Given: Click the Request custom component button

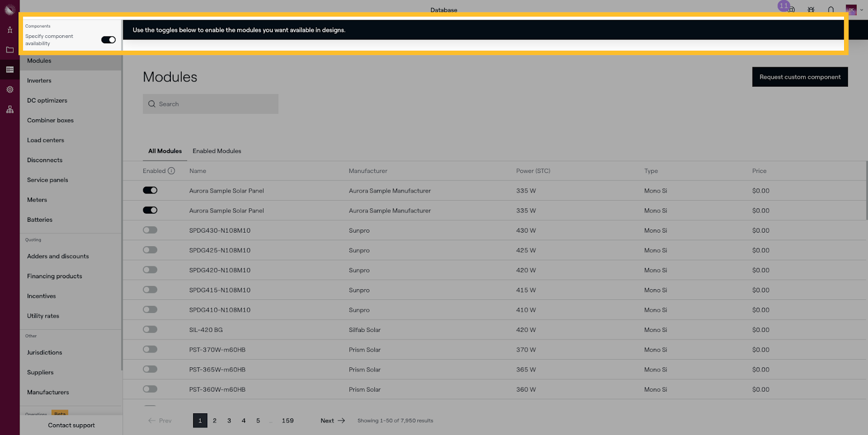Looking at the screenshot, I should click(x=800, y=77).
